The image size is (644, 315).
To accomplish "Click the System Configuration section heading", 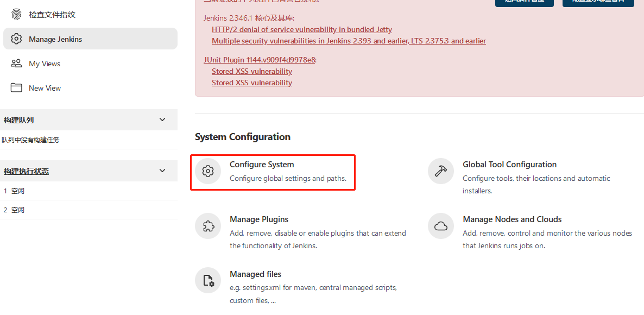I will click(x=243, y=137).
